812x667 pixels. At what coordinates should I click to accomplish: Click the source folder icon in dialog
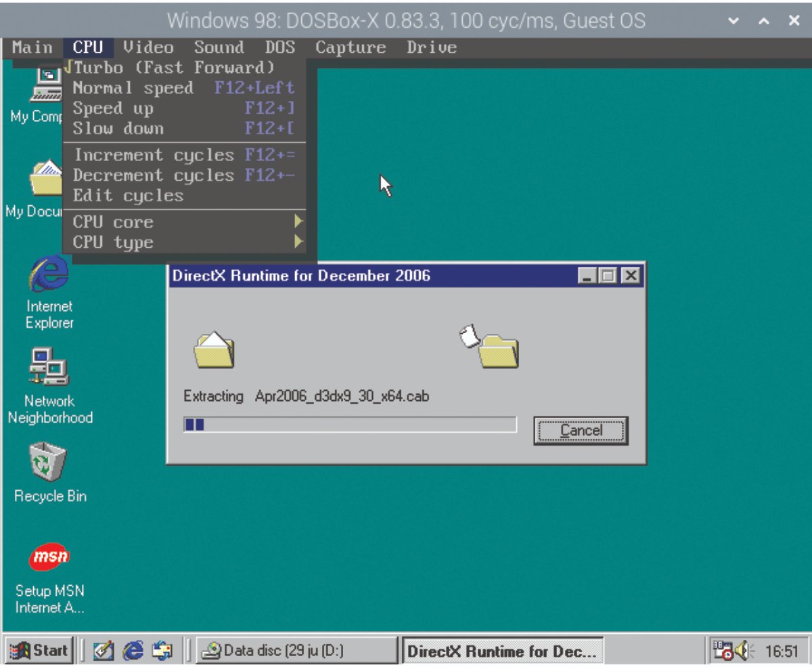coord(214,349)
